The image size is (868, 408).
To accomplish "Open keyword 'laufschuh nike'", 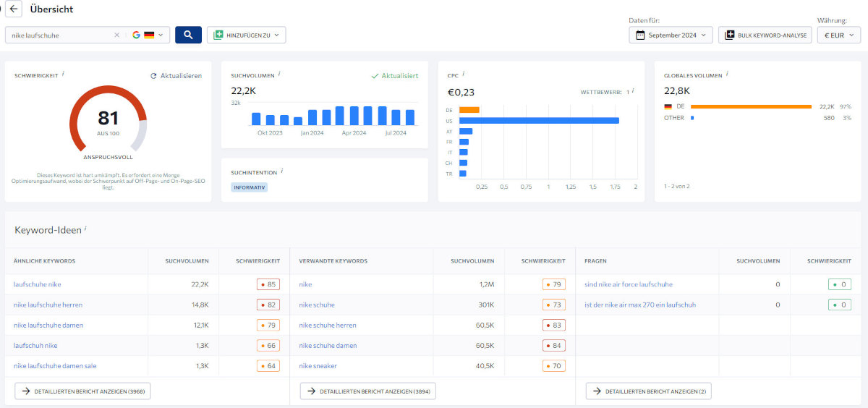I will click(x=35, y=346).
